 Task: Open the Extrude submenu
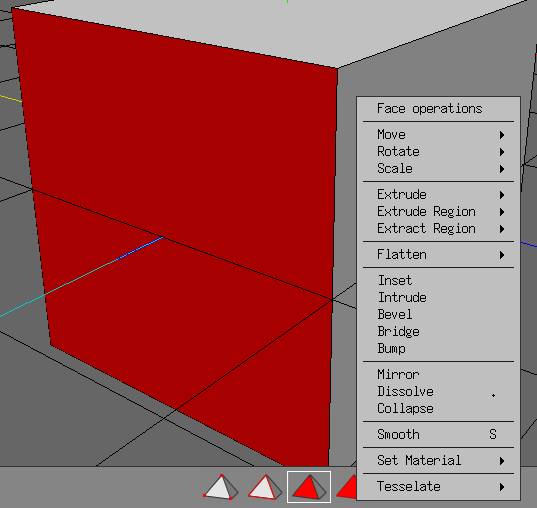pyautogui.click(x=438, y=195)
